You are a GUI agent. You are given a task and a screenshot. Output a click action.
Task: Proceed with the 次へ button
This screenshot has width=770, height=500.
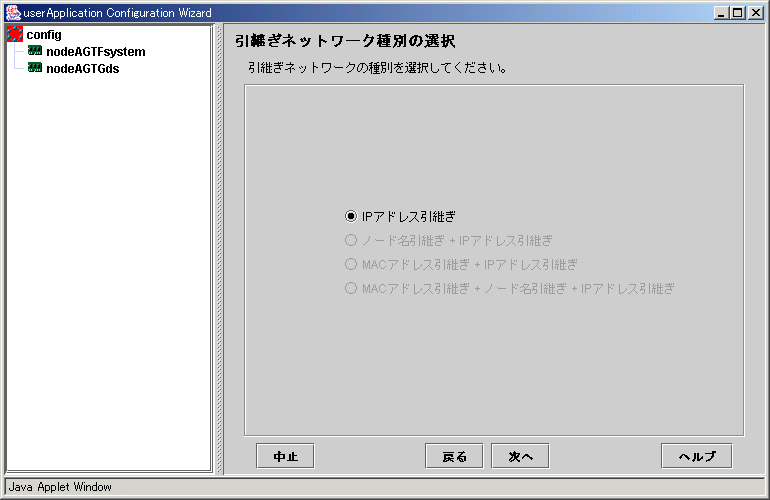click(520, 456)
